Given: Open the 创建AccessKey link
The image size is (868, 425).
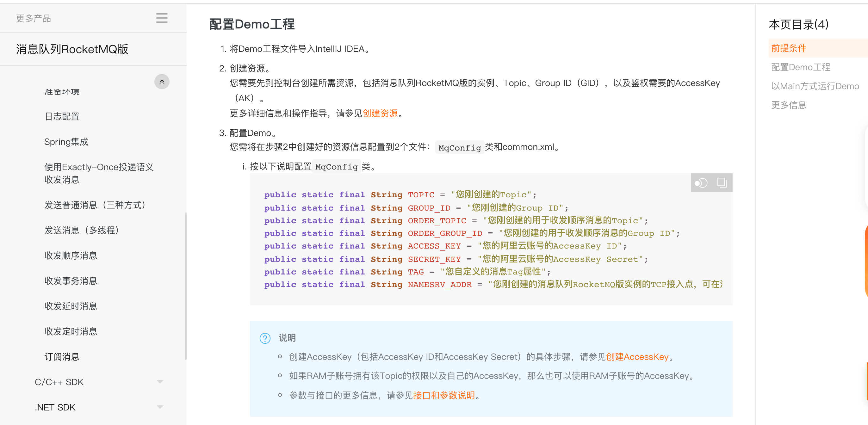Looking at the screenshot, I should tap(637, 357).
